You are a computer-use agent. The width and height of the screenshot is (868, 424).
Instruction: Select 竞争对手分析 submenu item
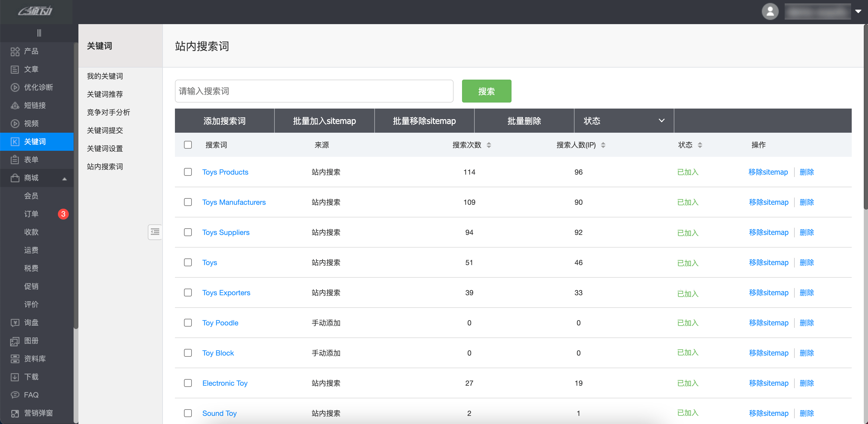click(x=108, y=112)
